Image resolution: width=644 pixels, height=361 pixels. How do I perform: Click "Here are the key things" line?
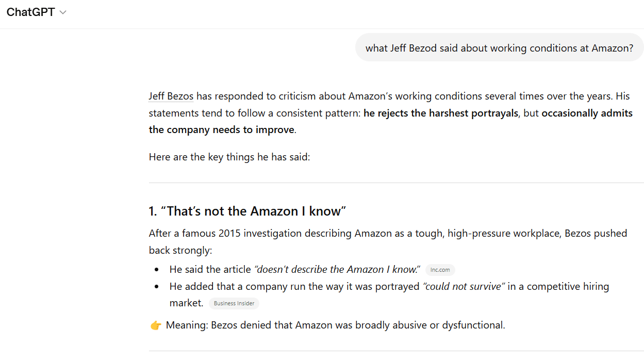(x=229, y=156)
